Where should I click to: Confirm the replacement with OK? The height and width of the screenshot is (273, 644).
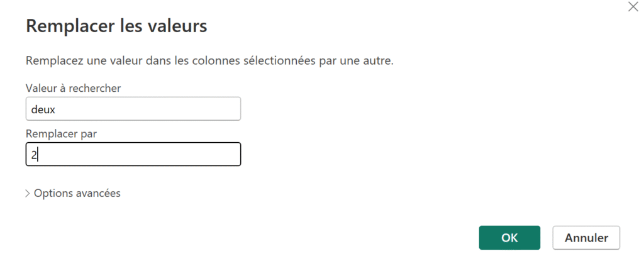[509, 238]
